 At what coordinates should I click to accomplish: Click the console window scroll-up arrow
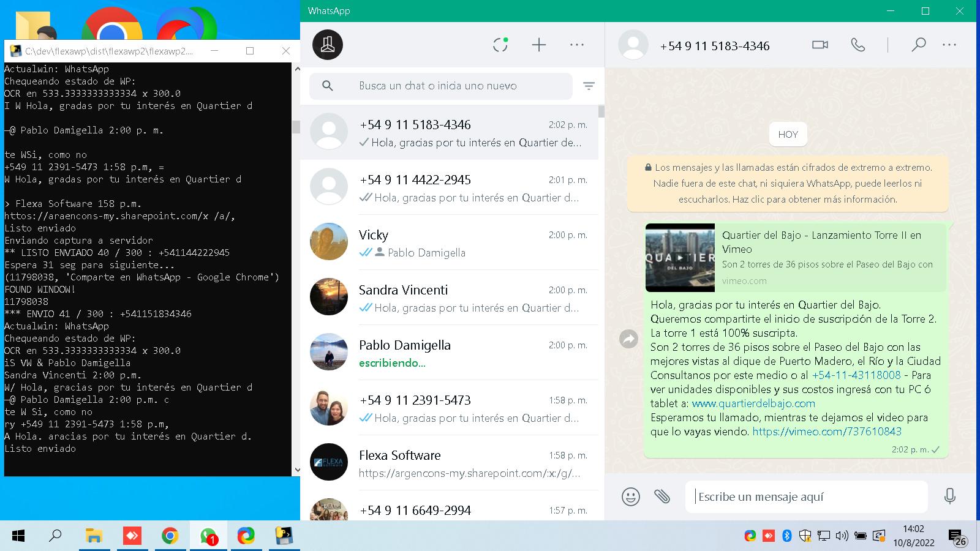coord(296,69)
